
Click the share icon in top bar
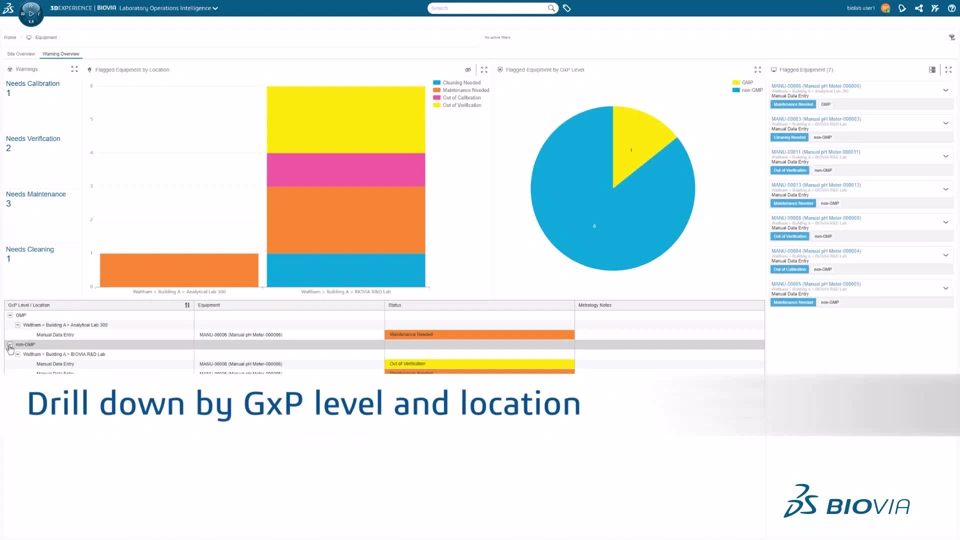click(918, 8)
